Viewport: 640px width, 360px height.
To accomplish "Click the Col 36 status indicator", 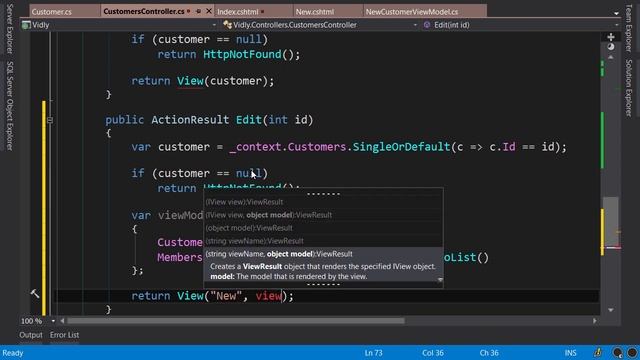I will point(433,353).
